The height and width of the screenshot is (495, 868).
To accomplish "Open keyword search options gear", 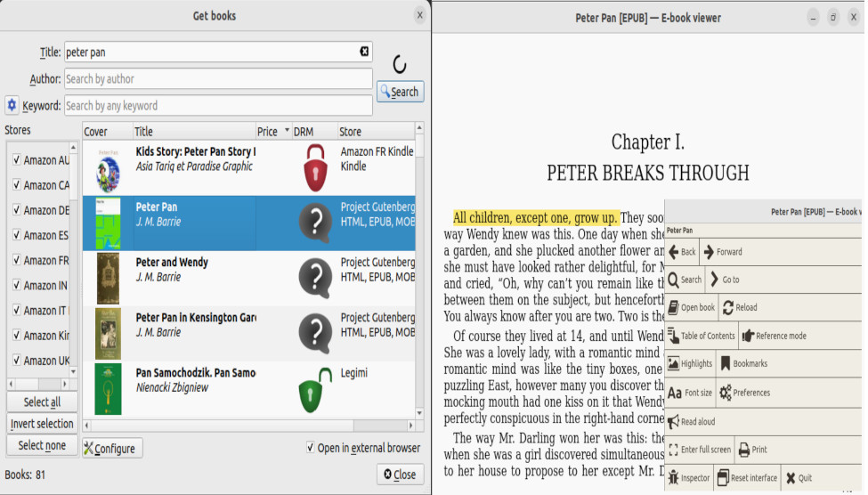I will (12, 105).
